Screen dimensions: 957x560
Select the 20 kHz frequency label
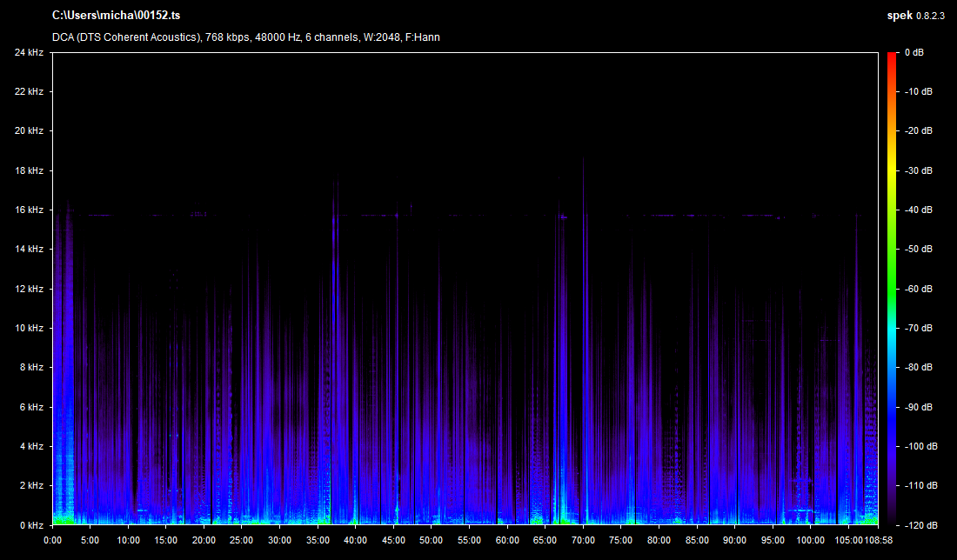29,130
